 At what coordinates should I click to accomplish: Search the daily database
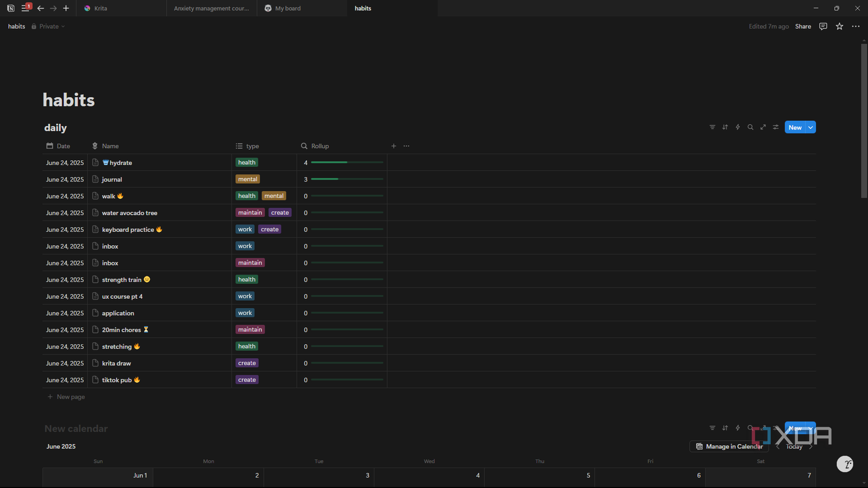click(751, 127)
